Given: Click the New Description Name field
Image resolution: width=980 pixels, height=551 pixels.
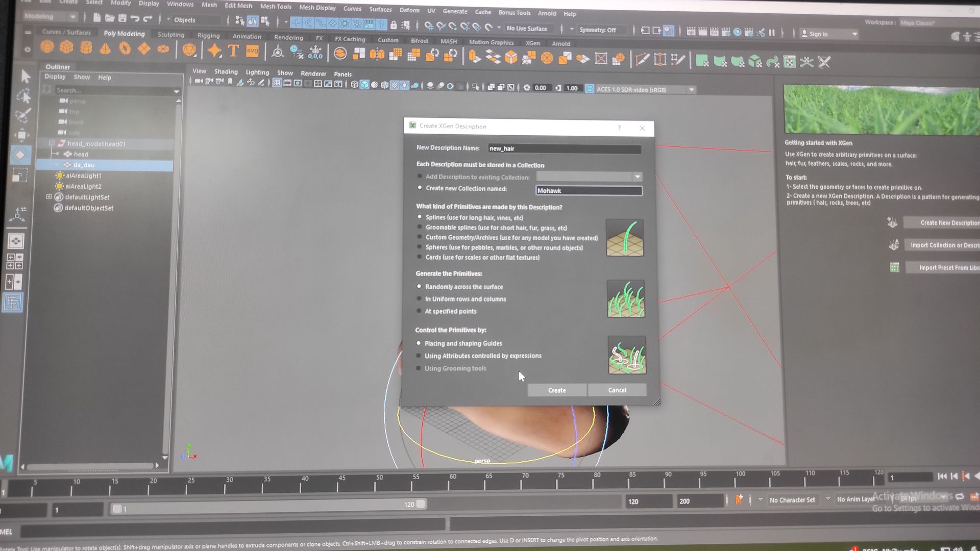Looking at the screenshot, I should (x=564, y=148).
